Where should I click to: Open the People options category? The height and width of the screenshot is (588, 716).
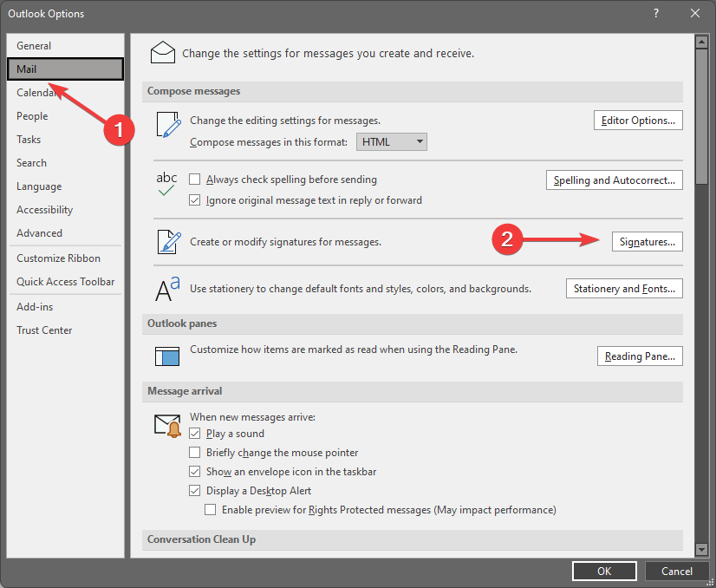65,116
